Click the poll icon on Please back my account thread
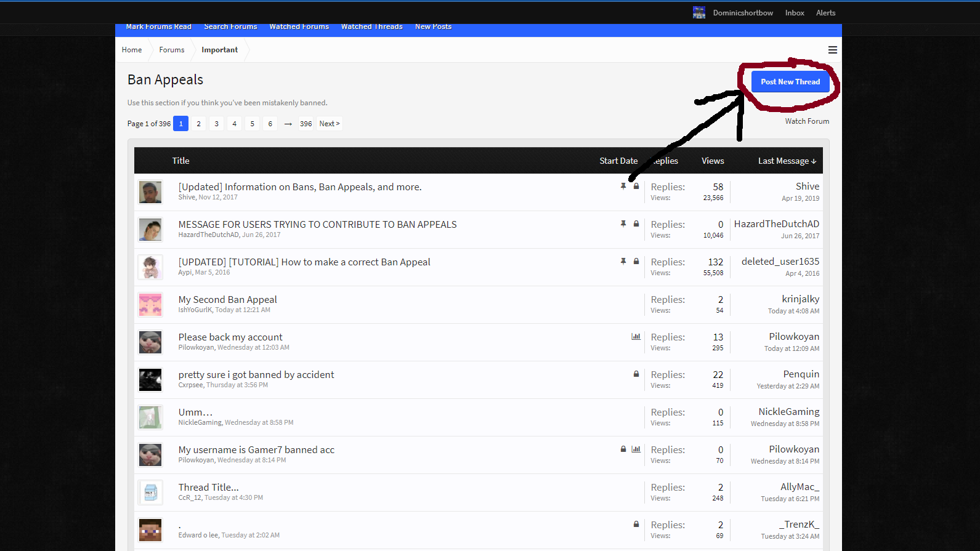980x551 pixels. click(636, 337)
